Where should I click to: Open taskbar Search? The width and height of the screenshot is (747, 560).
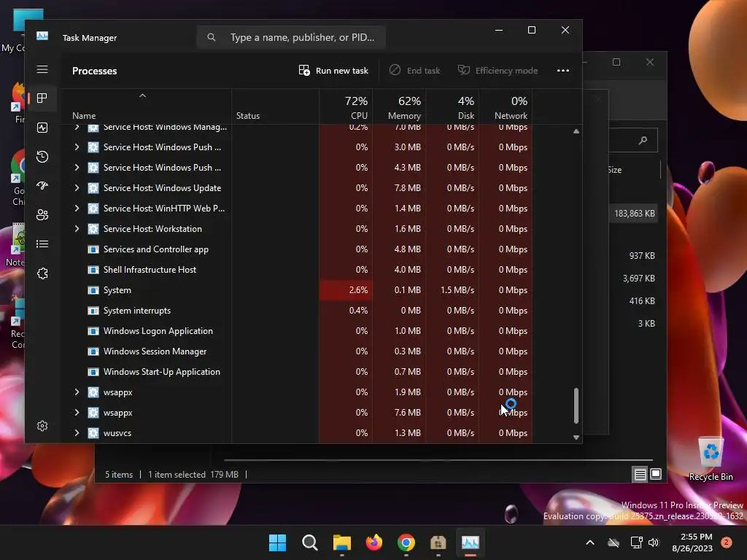click(x=309, y=542)
